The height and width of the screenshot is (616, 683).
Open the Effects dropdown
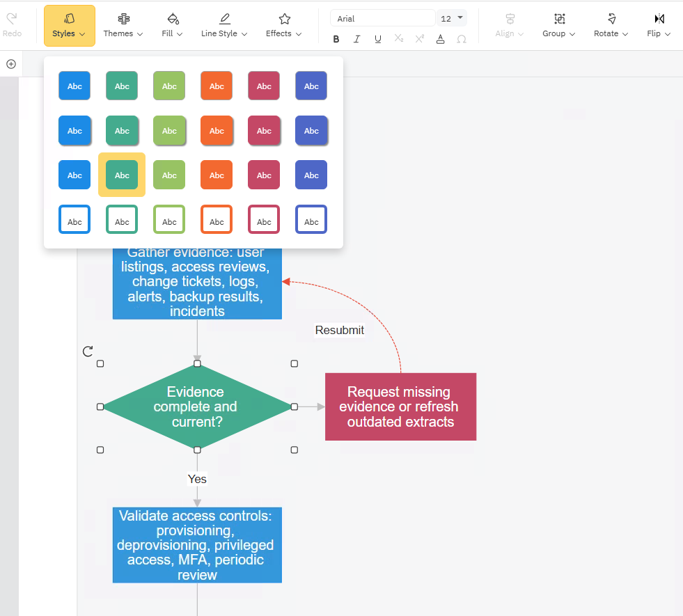coord(283,26)
